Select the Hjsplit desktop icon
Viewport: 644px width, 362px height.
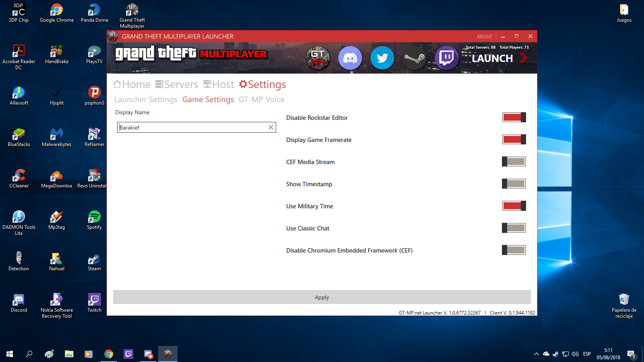point(57,96)
